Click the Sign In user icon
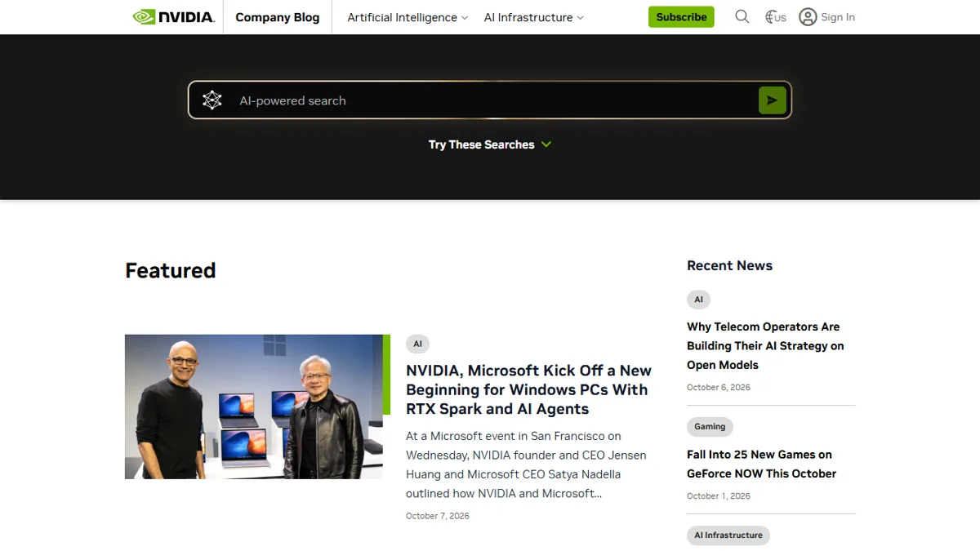 [808, 17]
